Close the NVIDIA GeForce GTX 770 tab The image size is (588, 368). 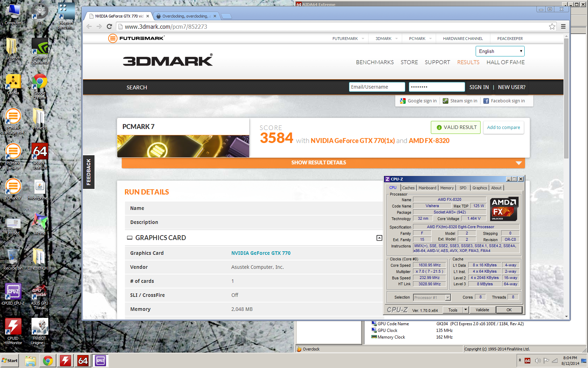[x=148, y=16]
